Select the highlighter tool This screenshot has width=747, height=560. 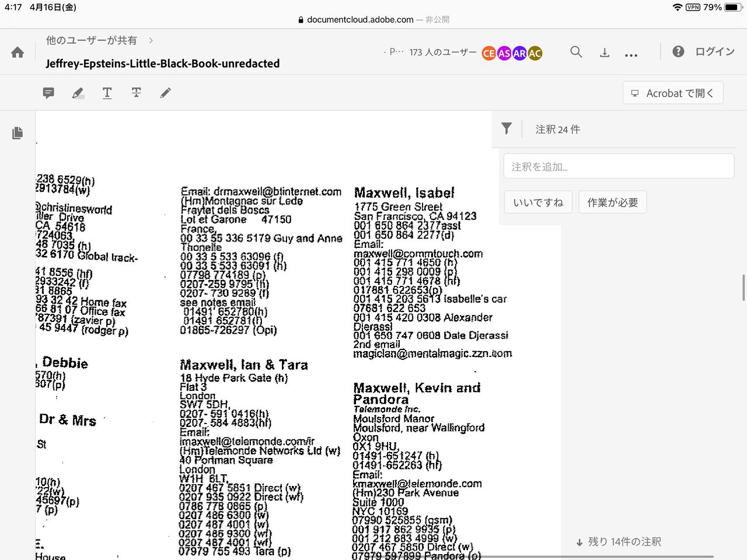[x=78, y=93]
